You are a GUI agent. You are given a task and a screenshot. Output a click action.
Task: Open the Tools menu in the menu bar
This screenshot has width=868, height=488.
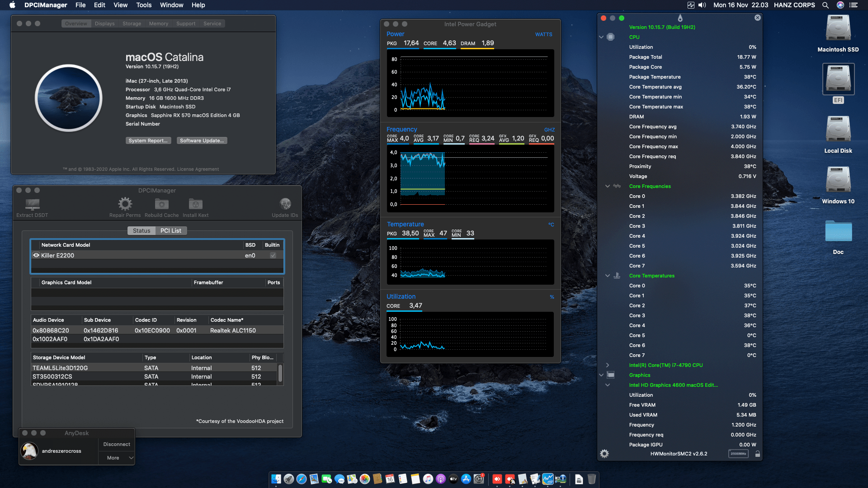coord(143,5)
